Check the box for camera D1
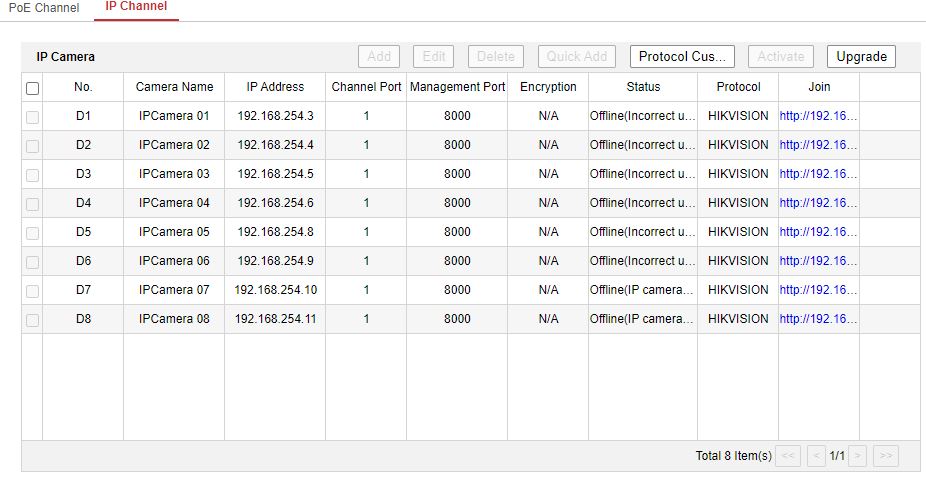 [x=32, y=117]
